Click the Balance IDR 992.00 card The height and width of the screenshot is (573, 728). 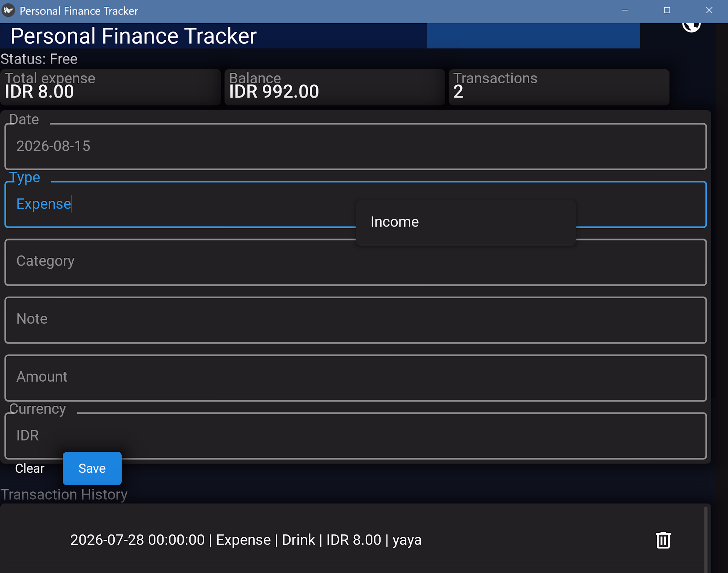point(335,87)
